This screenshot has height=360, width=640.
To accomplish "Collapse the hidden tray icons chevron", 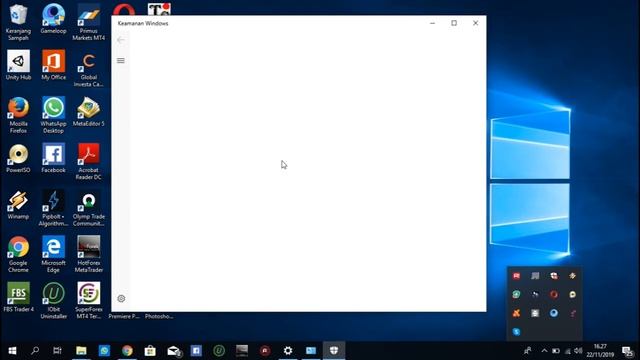I will pos(544,351).
